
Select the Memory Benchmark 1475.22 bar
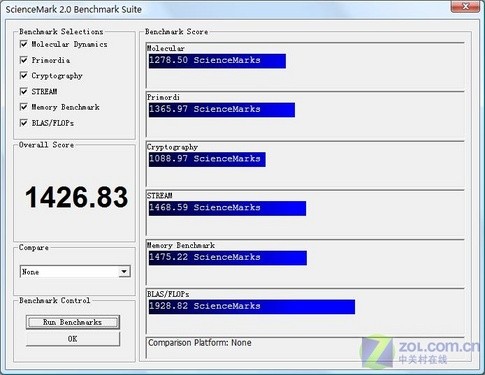(228, 258)
